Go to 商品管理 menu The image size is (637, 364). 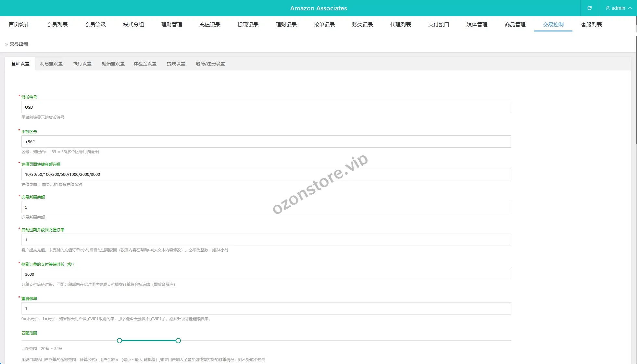point(515,25)
